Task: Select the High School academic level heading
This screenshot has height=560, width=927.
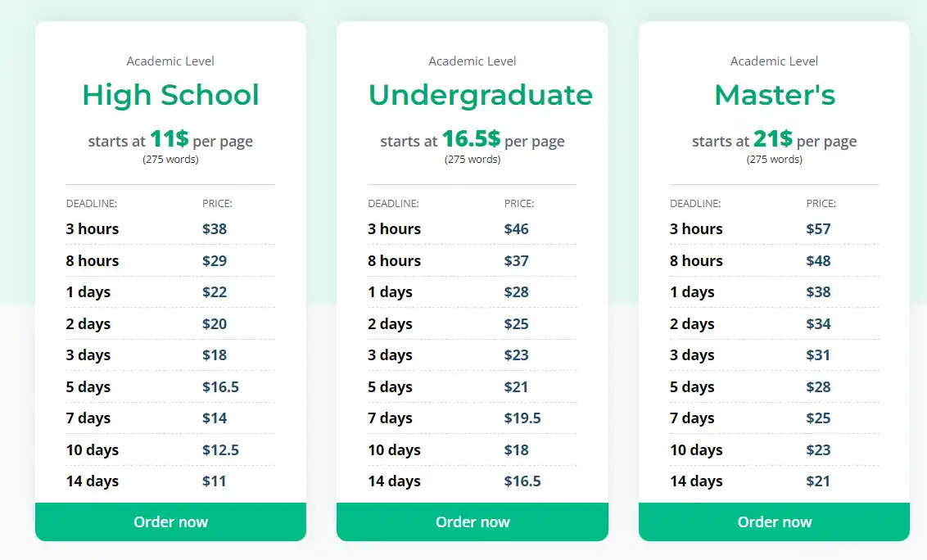Action: coord(170,95)
